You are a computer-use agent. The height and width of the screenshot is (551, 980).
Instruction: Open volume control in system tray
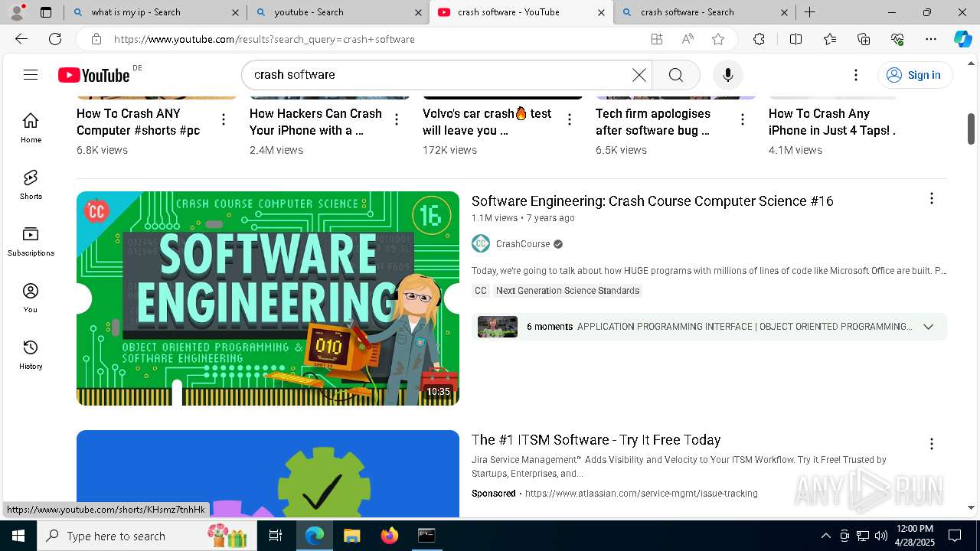(880, 536)
